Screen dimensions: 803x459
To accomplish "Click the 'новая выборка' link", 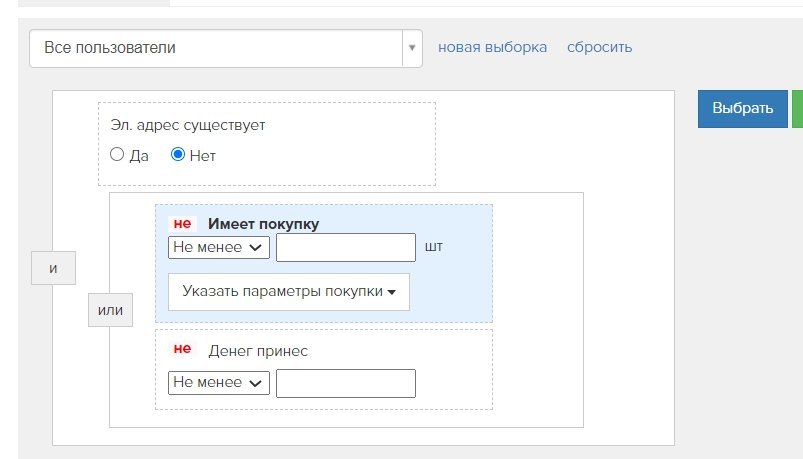I will tap(492, 47).
